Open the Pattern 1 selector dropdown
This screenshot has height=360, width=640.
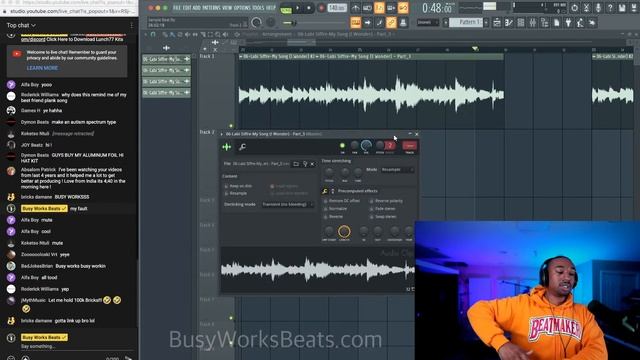point(467,22)
